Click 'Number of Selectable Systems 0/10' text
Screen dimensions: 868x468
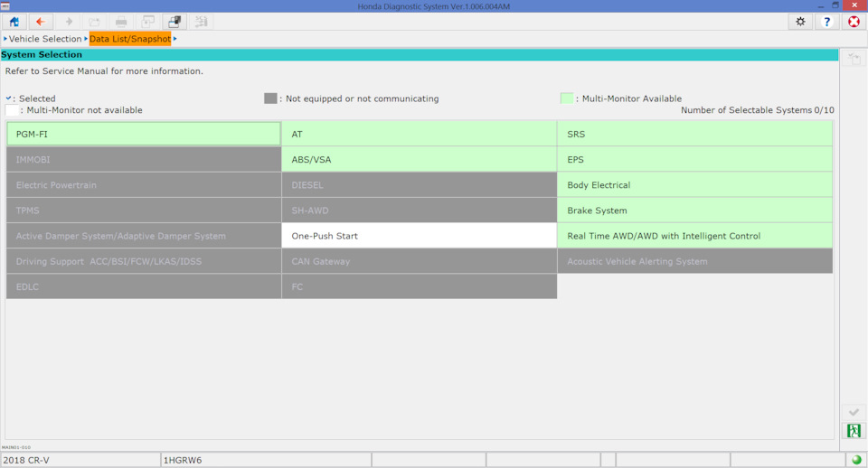(x=758, y=110)
